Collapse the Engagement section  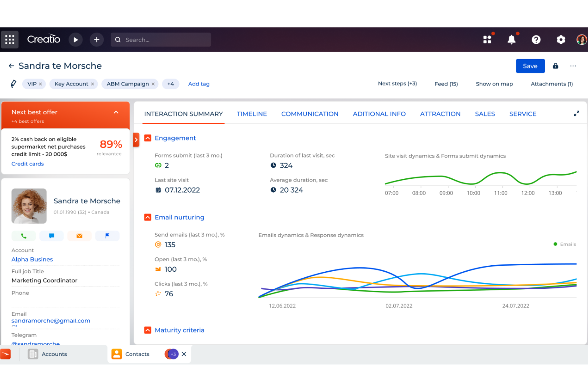pyautogui.click(x=147, y=138)
